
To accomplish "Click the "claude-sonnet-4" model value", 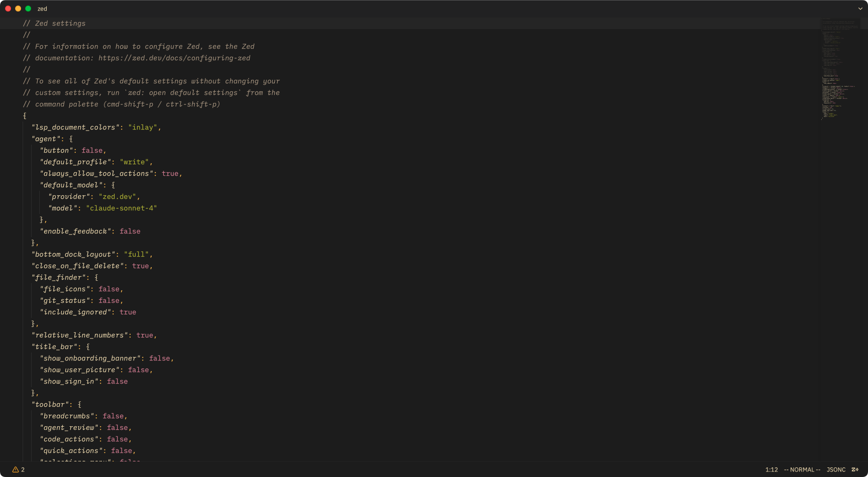I will (122, 208).
